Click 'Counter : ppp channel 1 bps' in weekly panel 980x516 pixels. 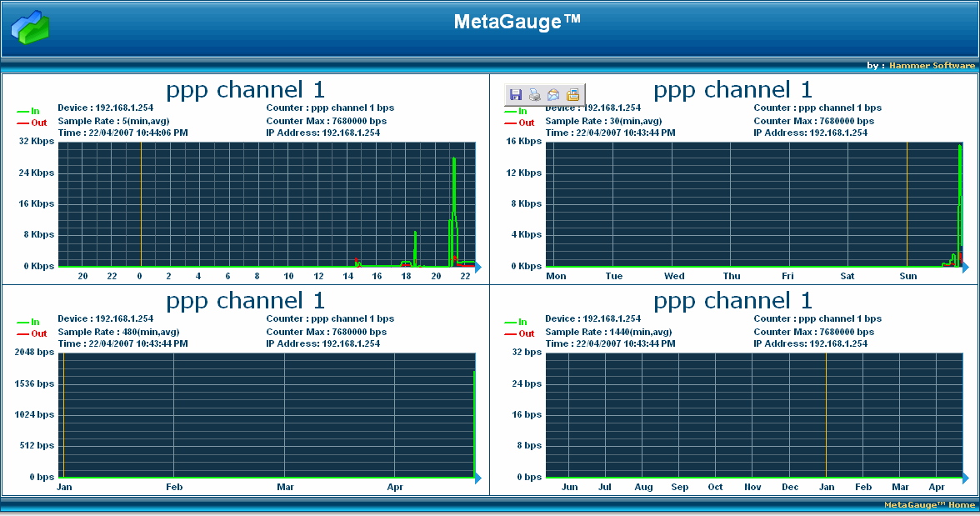click(x=817, y=108)
